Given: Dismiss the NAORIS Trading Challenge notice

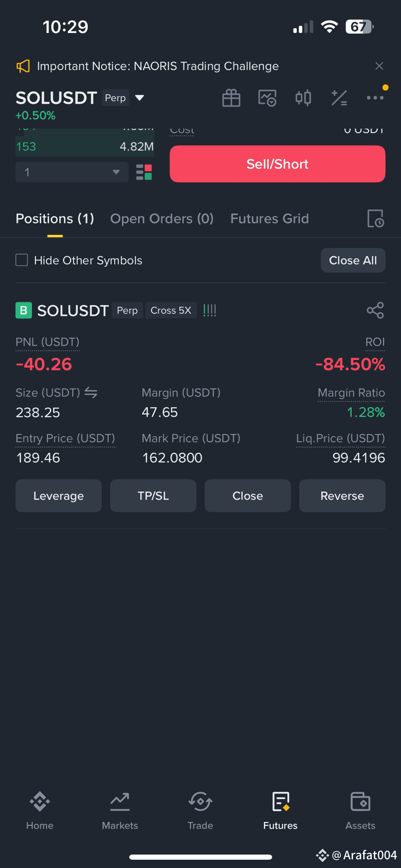Looking at the screenshot, I should click(379, 66).
